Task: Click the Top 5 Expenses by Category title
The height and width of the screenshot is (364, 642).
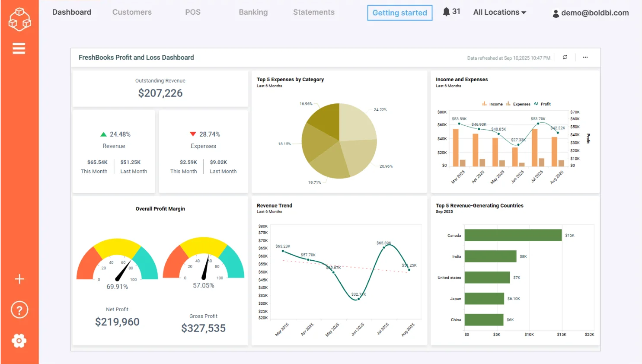Action: pos(290,80)
